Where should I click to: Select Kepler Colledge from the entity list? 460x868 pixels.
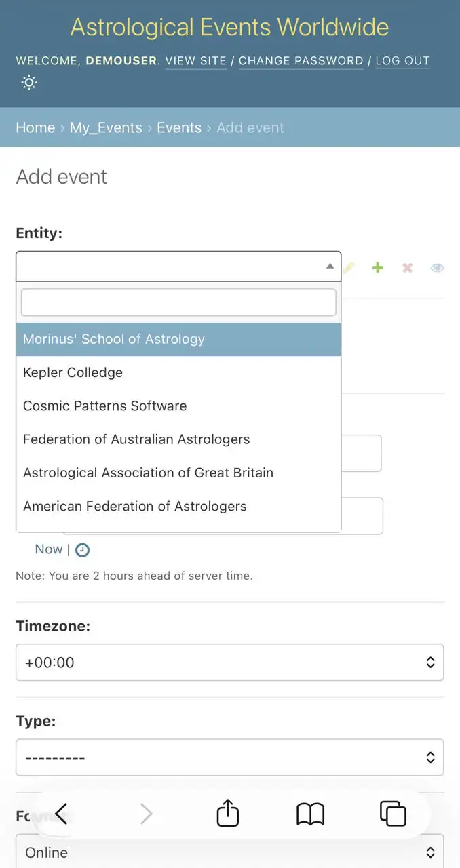[73, 372]
